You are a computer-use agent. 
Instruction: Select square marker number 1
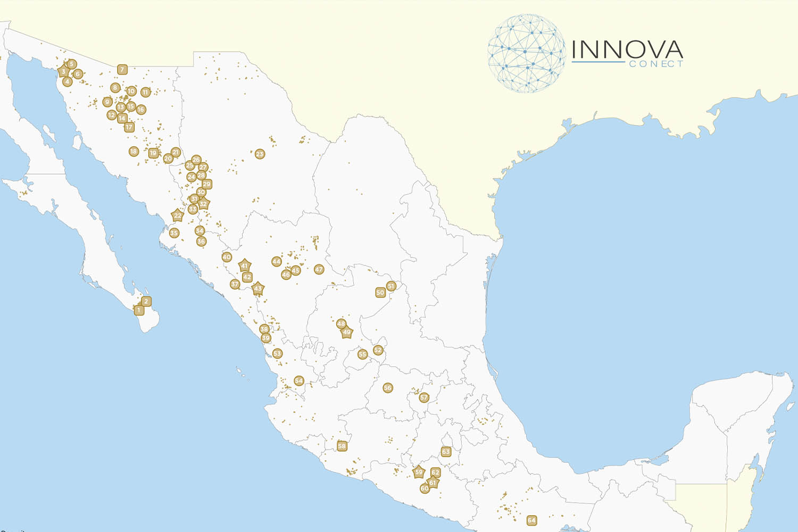(x=139, y=310)
